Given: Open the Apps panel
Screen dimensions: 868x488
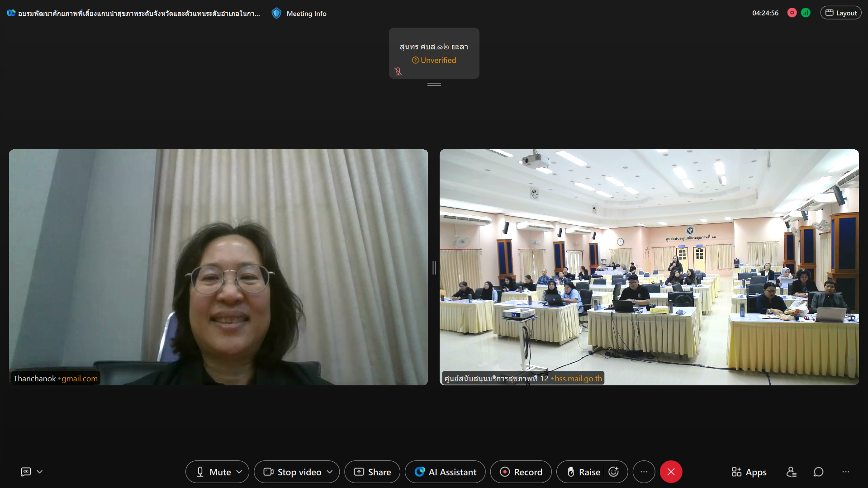Looking at the screenshot, I should (749, 472).
